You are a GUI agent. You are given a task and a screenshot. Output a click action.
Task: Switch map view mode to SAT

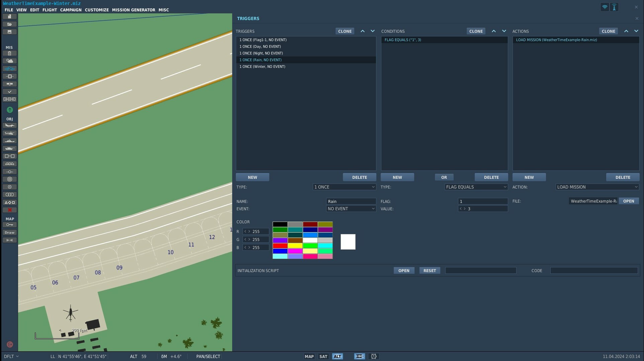(x=323, y=356)
